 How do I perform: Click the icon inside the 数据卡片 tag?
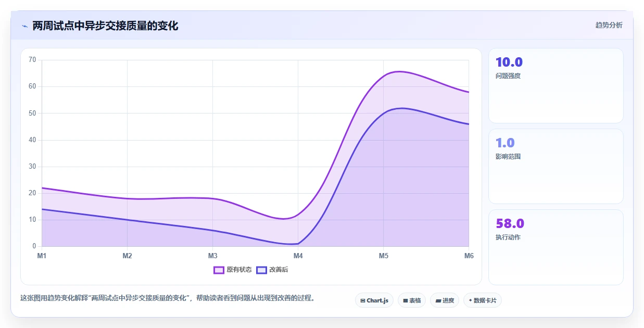[x=470, y=300]
